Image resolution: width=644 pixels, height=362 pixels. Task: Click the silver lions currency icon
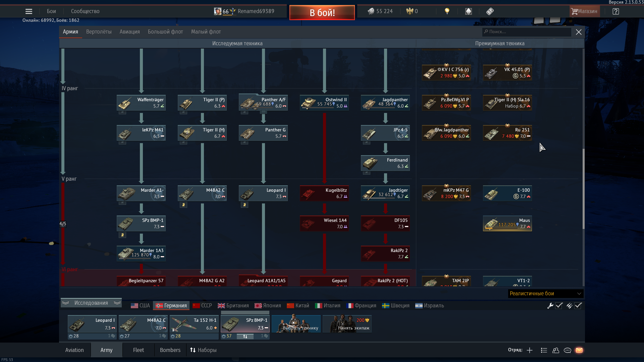tap(371, 11)
